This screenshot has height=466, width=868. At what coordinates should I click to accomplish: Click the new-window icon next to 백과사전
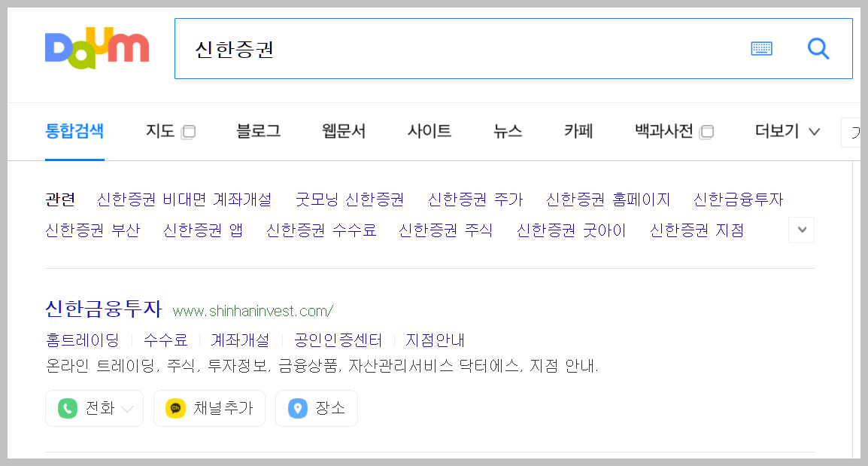pyautogui.click(x=706, y=132)
